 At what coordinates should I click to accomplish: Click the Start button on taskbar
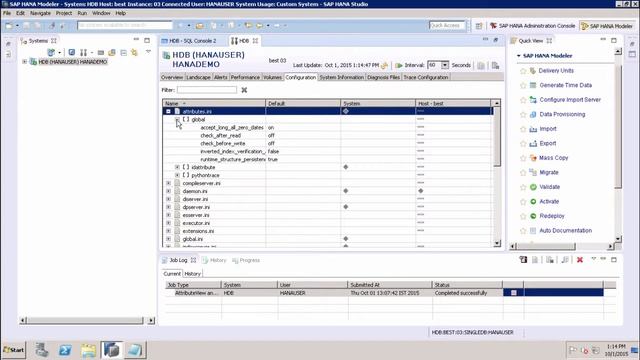tap(14, 350)
